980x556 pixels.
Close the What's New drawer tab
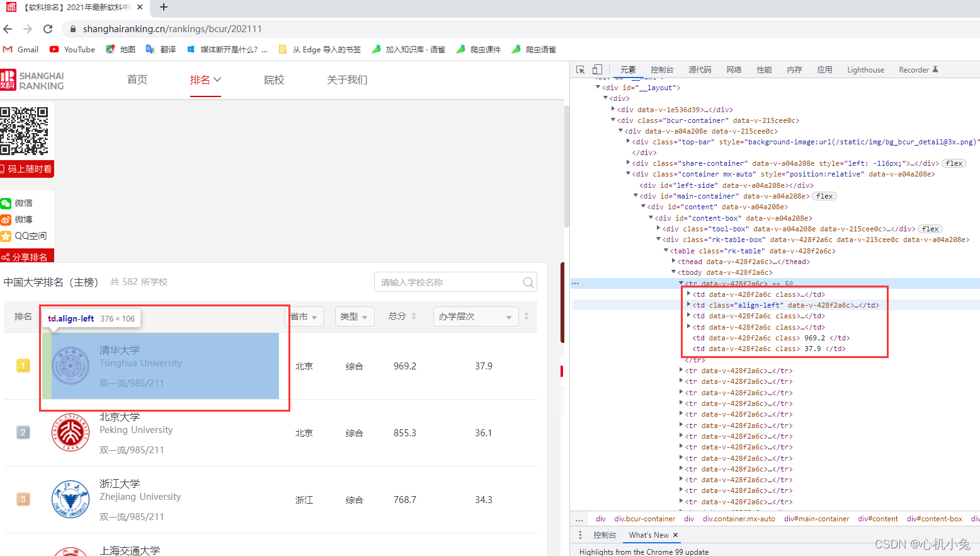click(x=675, y=535)
